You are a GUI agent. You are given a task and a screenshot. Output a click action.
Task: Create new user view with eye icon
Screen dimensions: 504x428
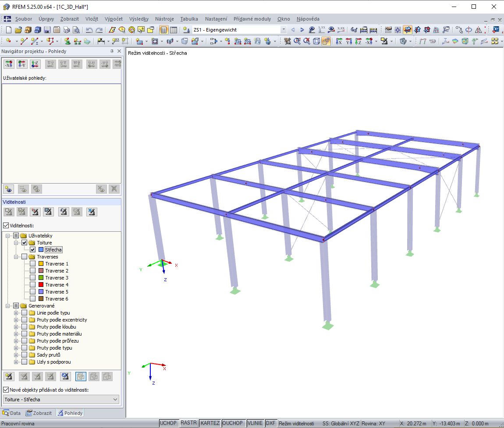[x=9, y=189]
